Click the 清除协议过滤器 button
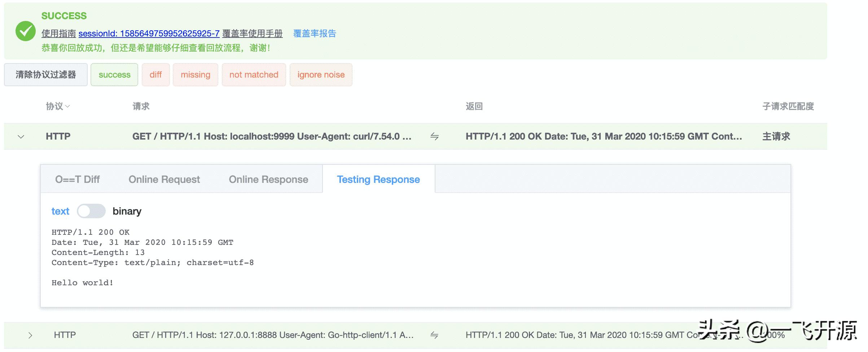The image size is (868, 352). coord(45,75)
